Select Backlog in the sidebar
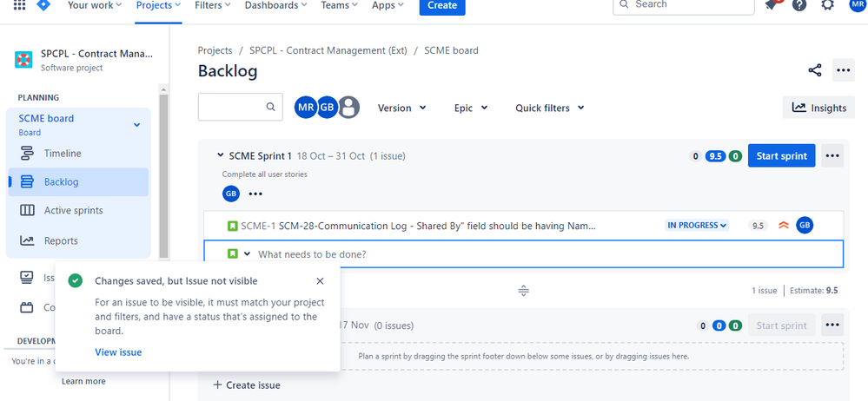This screenshot has width=868, height=401. [x=78, y=182]
